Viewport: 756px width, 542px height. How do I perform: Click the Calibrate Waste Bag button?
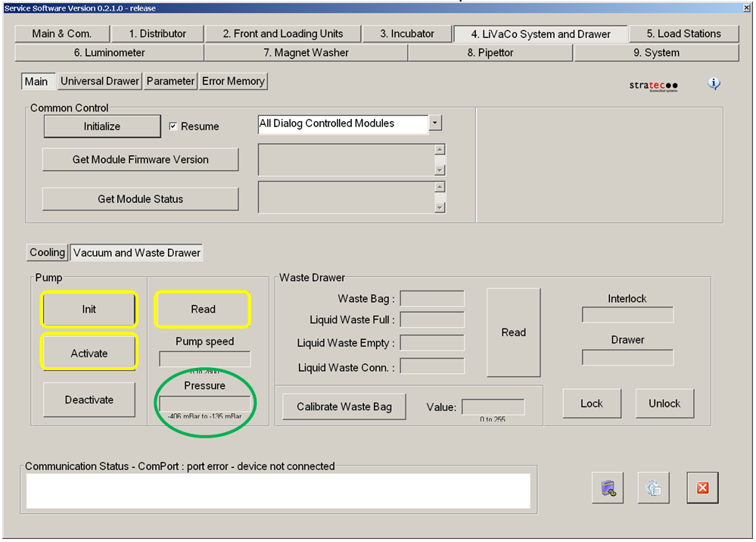tap(344, 406)
